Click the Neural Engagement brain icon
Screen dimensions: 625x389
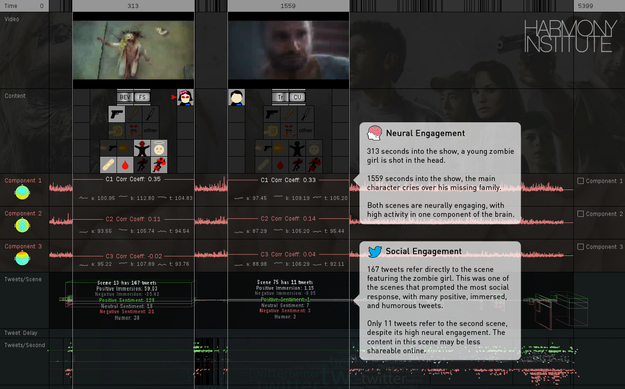coord(374,133)
